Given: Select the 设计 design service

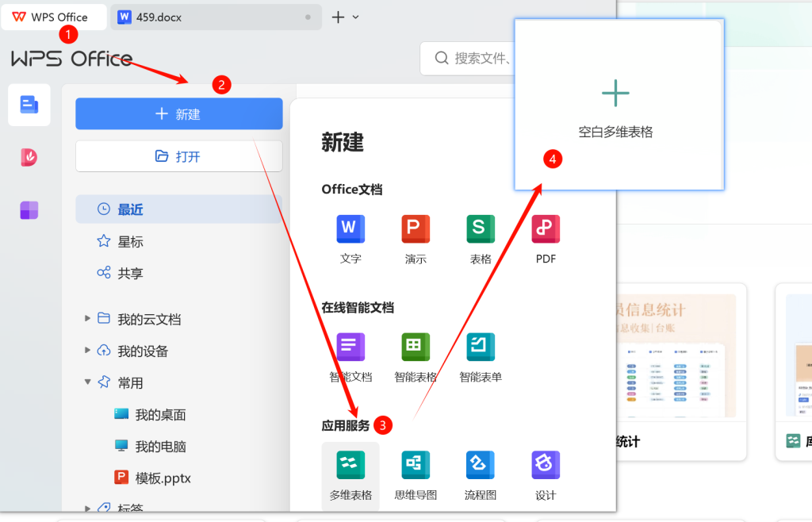Looking at the screenshot, I should (546, 475).
